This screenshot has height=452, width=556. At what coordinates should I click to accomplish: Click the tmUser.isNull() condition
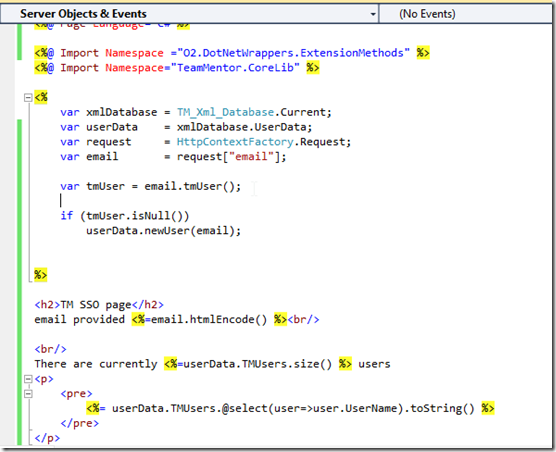pos(134,216)
